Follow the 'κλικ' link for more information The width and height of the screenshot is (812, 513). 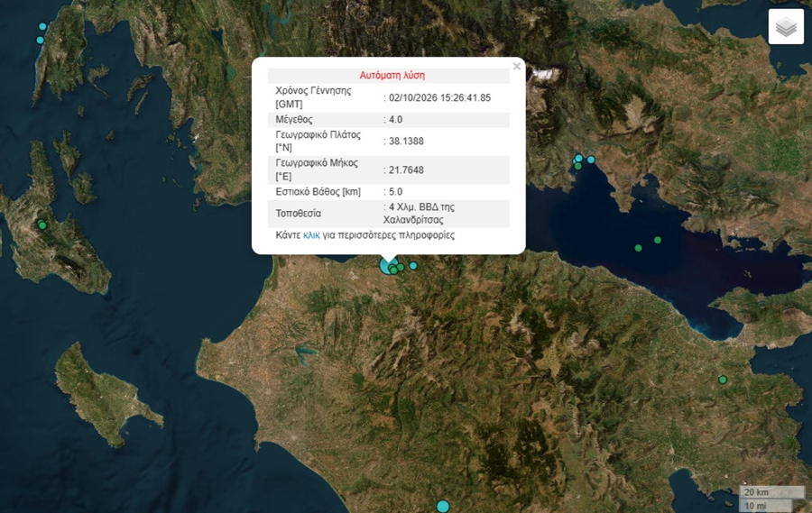(311, 235)
